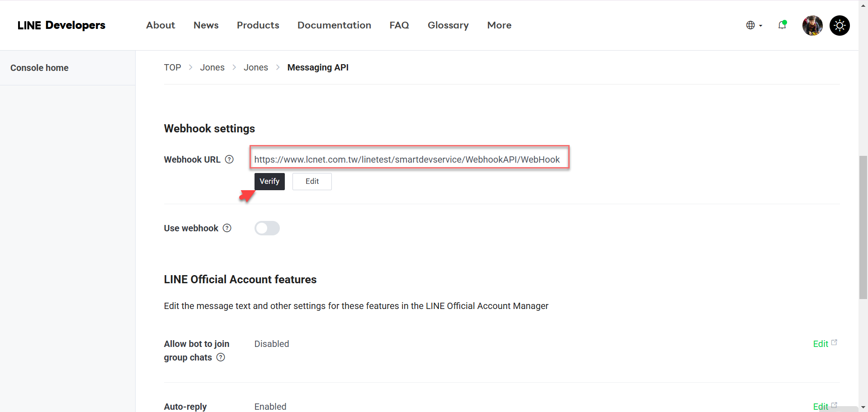Open your profile avatar menu
868x412 pixels.
(812, 25)
